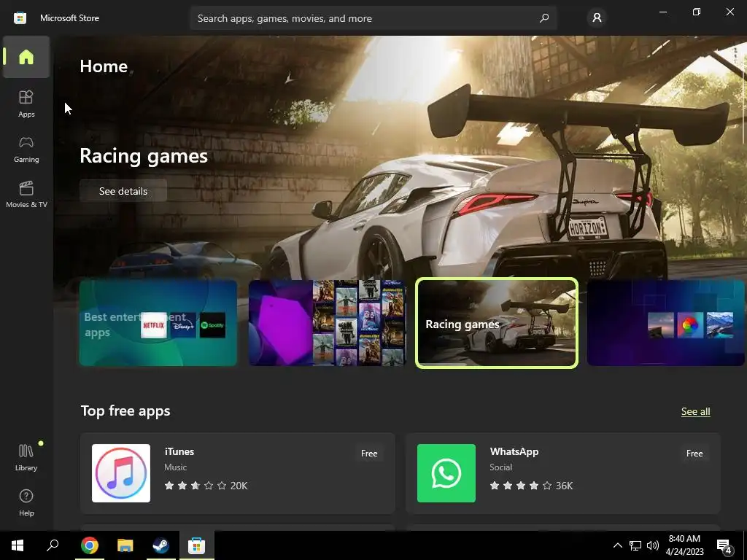Open See all top free apps
This screenshot has height=560, width=747.
(695, 411)
